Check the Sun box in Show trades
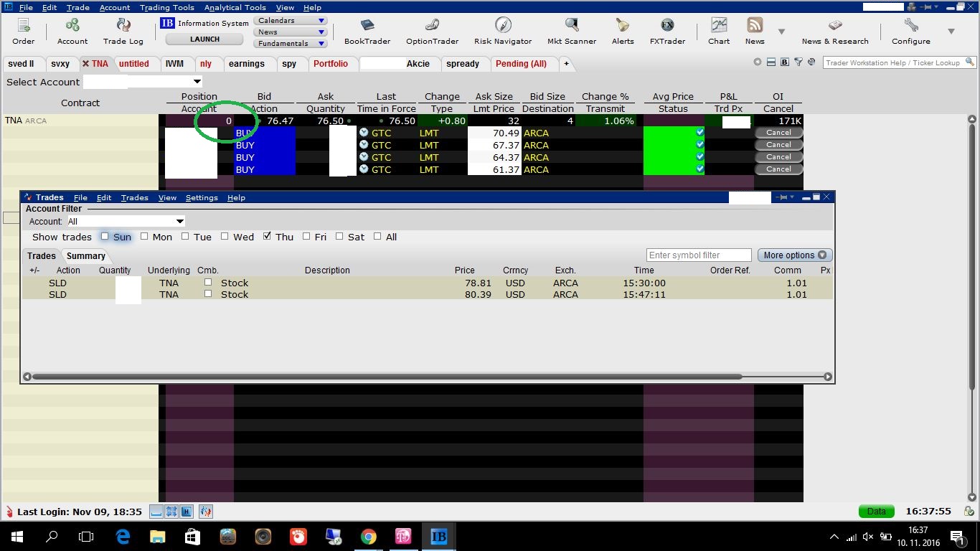 (x=105, y=236)
